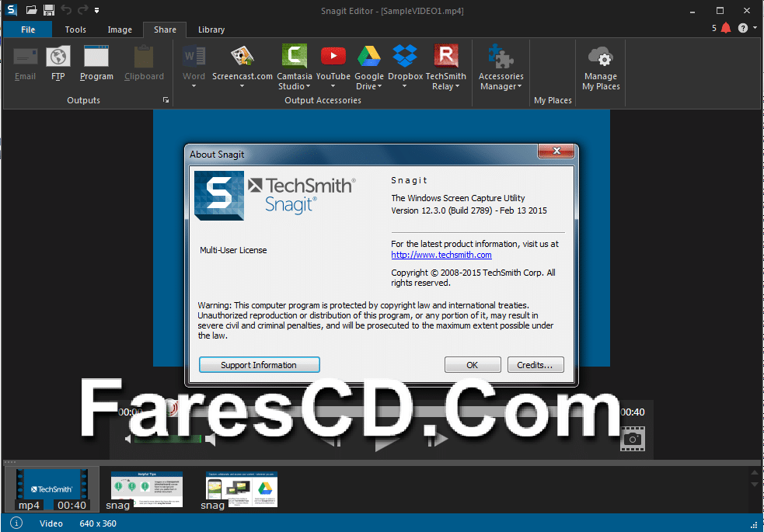
Task: Click the Support Information button
Action: click(259, 364)
